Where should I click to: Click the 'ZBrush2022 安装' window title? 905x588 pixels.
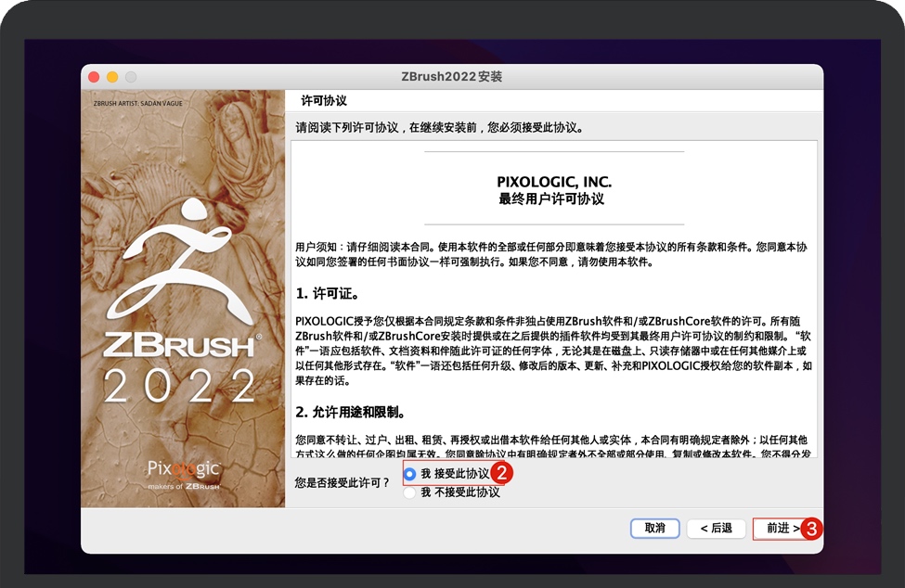[452, 77]
